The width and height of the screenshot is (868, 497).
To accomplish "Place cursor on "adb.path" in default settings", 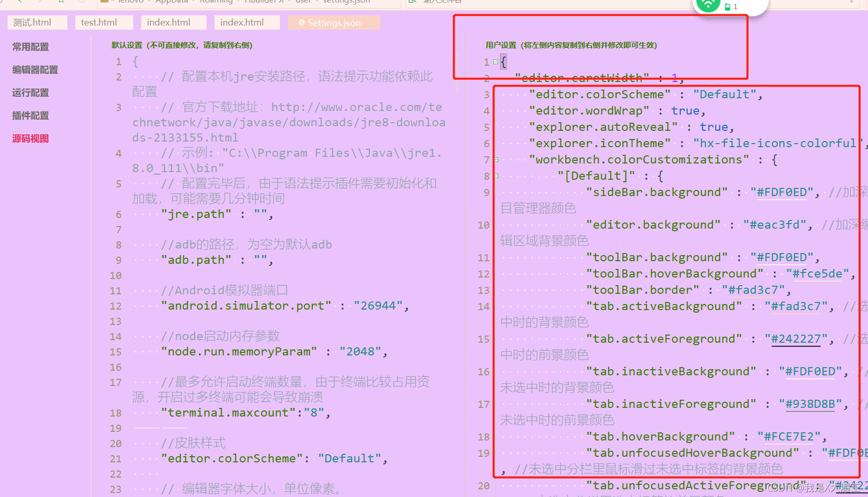I will pos(196,260).
